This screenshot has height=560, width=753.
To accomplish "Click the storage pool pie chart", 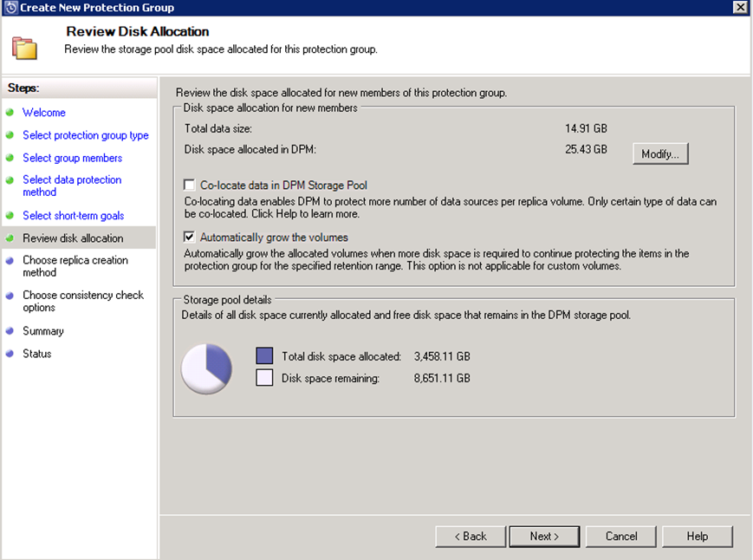I will [206, 368].
